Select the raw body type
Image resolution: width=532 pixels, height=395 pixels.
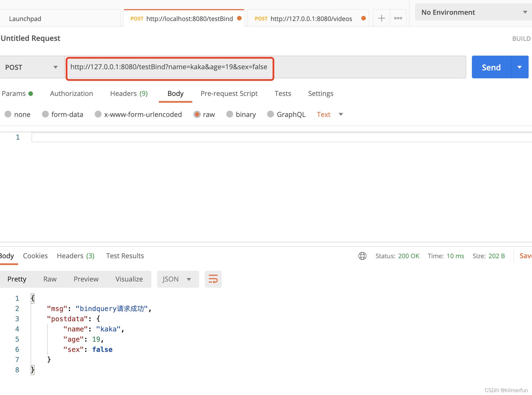pyautogui.click(x=204, y=114)
